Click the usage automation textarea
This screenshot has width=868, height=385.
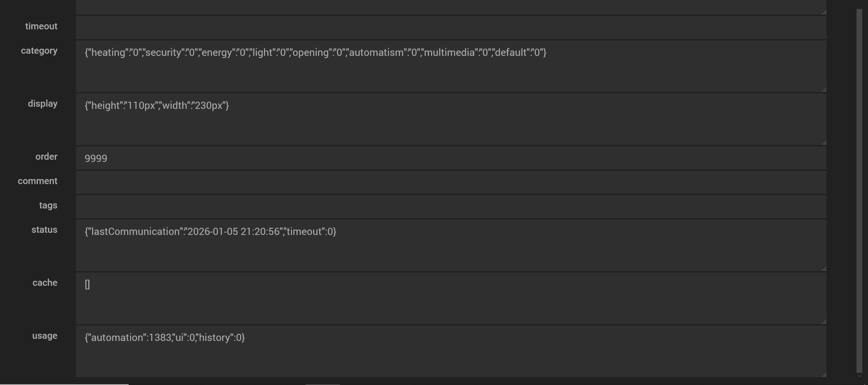tap(451, 351)
